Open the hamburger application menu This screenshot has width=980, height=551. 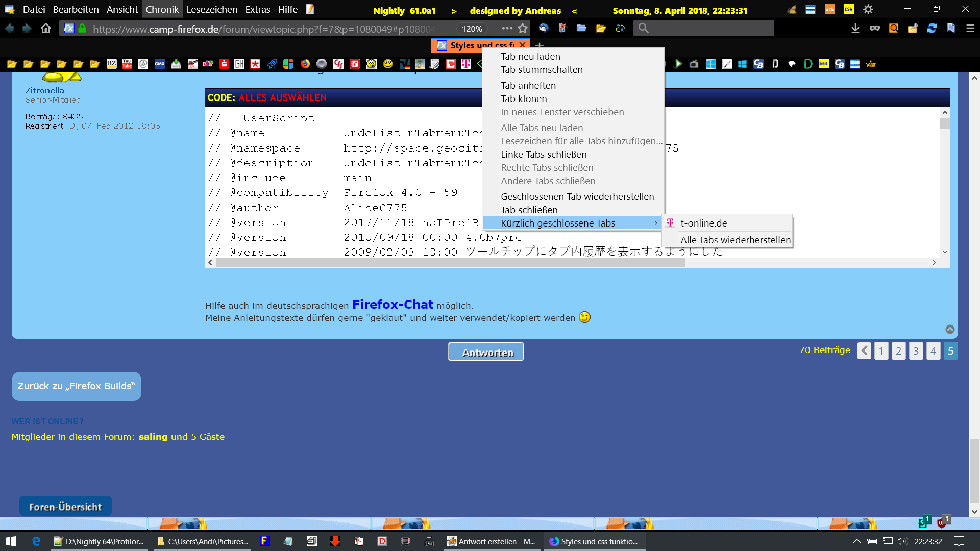[970, 29]
